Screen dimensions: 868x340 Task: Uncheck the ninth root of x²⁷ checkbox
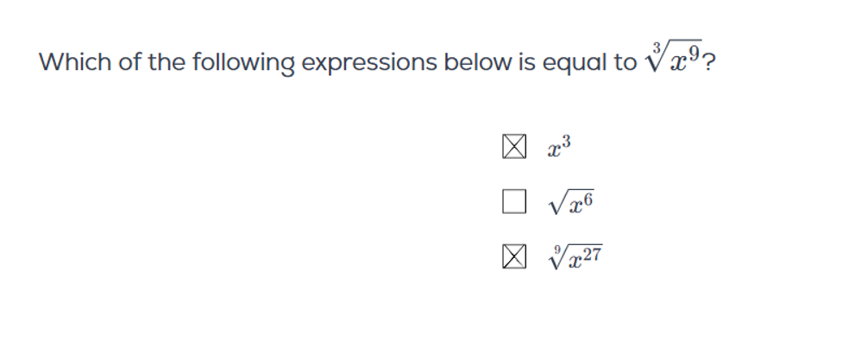click(514, 257)
